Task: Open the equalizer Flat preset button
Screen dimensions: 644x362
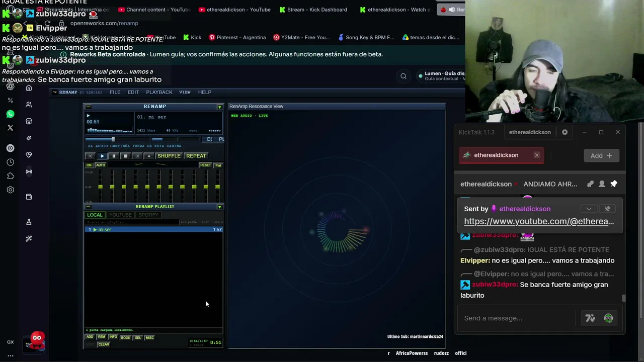Action: click(218, 165)
